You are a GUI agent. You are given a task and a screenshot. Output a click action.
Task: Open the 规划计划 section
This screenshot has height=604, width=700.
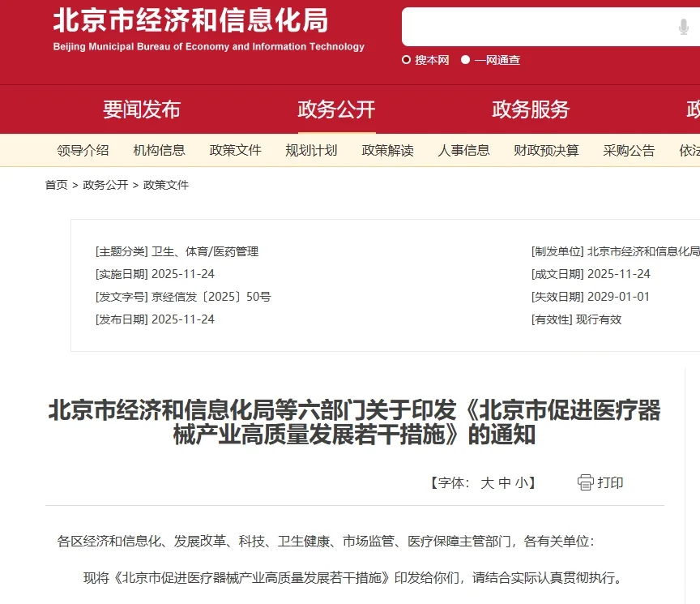pyautogui.click(x=311, y=150)
